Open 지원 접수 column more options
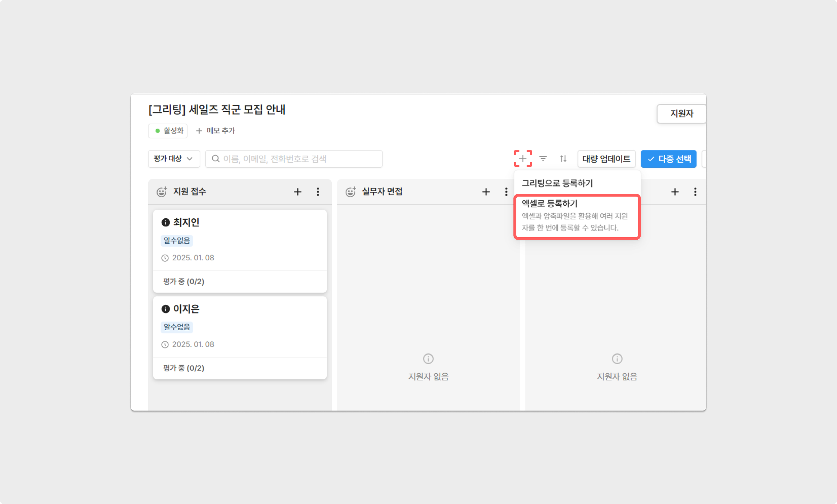This screenshot has height=504, width=837. (318, 192)
